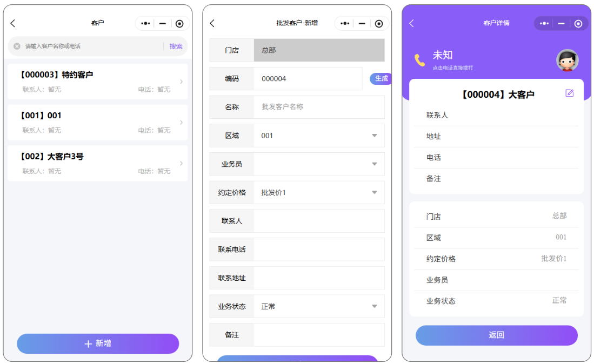Minimize the 客户 mini program
594x364 pixels.
(163, 23)
